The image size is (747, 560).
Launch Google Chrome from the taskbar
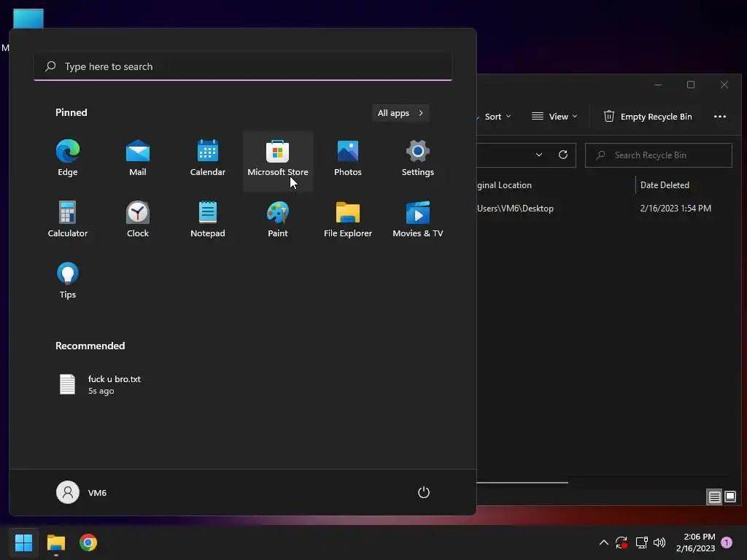click(88, 542)
